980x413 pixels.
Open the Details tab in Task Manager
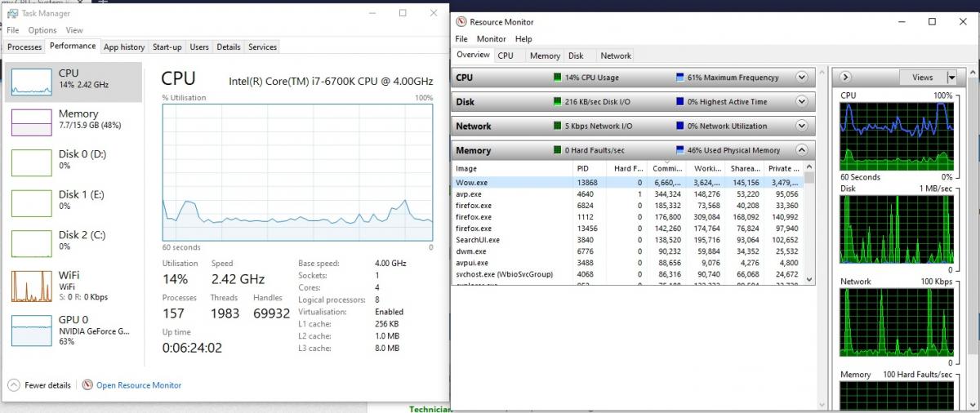coord(229,47)
